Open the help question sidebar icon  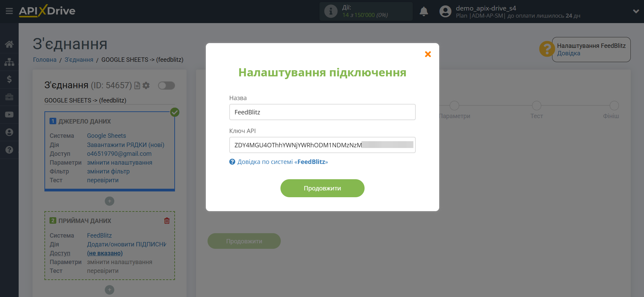pos(9,150)
